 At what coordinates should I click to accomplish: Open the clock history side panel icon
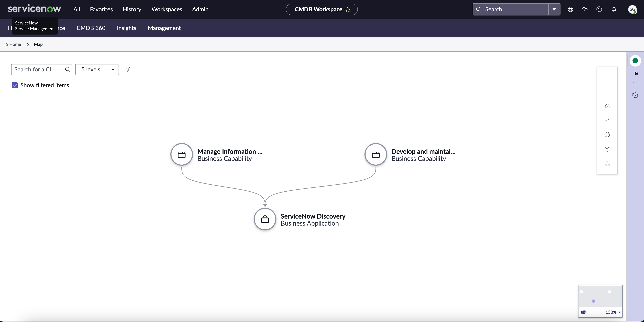[635, 95]
